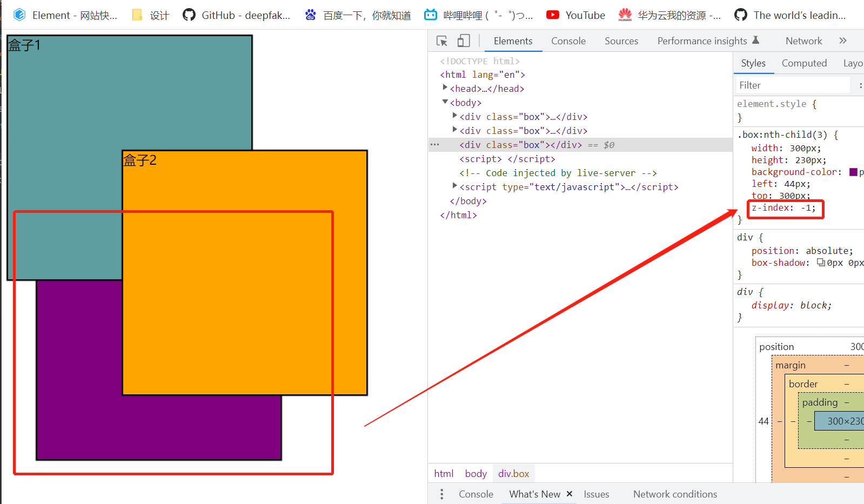The height and width of the screenshot is (504, 864).
Task: Switch to the Console tab
Action: (568, 41)
